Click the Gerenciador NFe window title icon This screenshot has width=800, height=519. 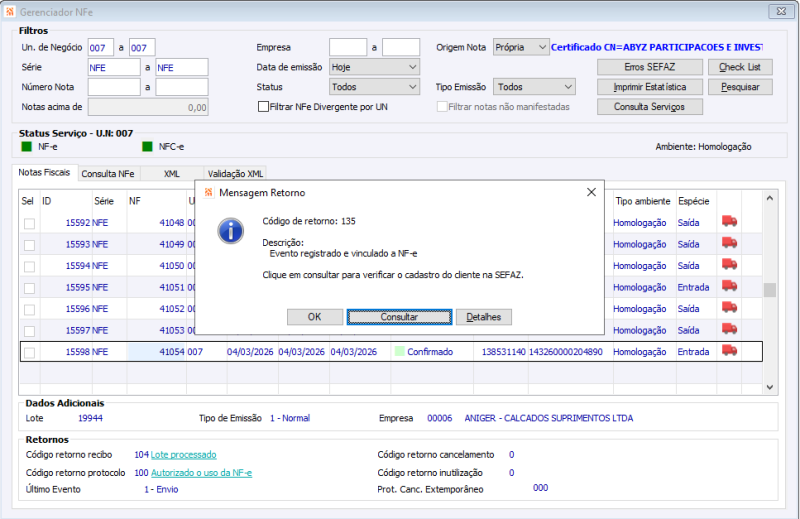(10, 12)
